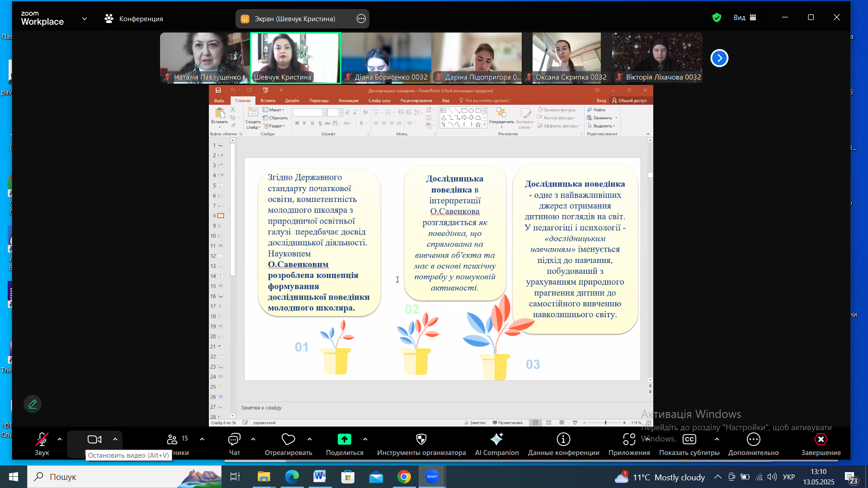Switch to the Вставка ribbon tab
868x488 pixels.
pyautogui.click(x=268, y=101)
